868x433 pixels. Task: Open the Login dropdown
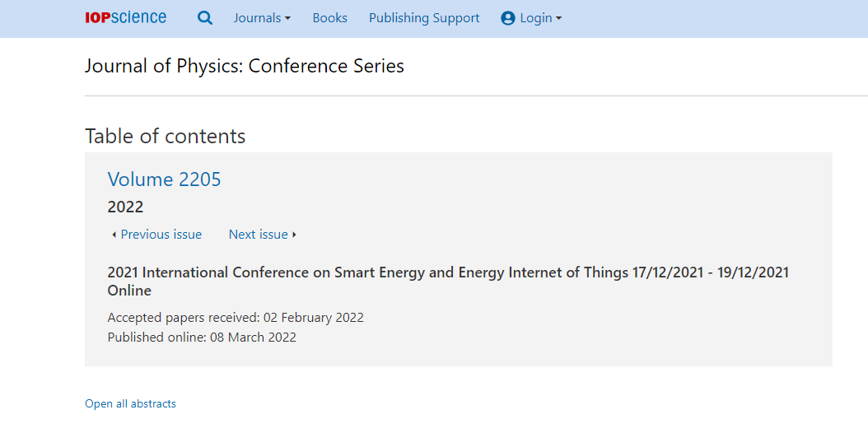531,18
